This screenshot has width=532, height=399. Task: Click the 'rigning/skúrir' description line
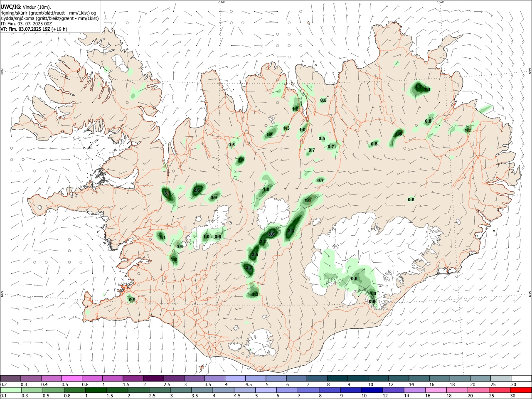point(48,13)
